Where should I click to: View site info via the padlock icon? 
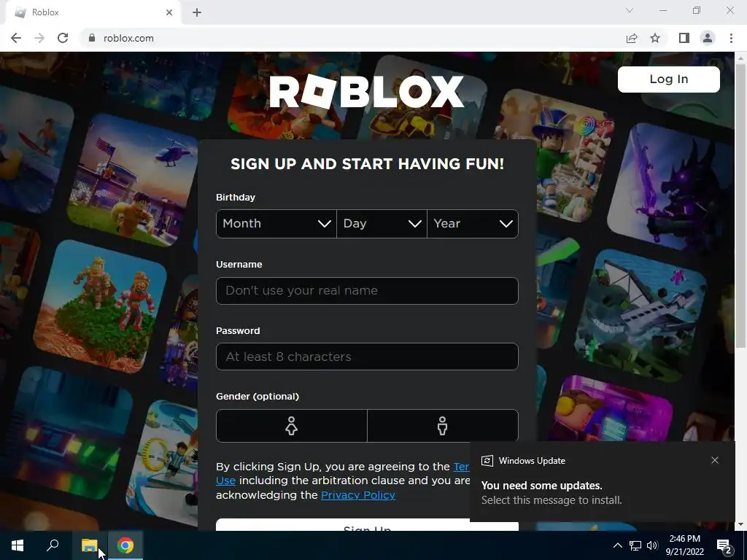click(92, 38)
